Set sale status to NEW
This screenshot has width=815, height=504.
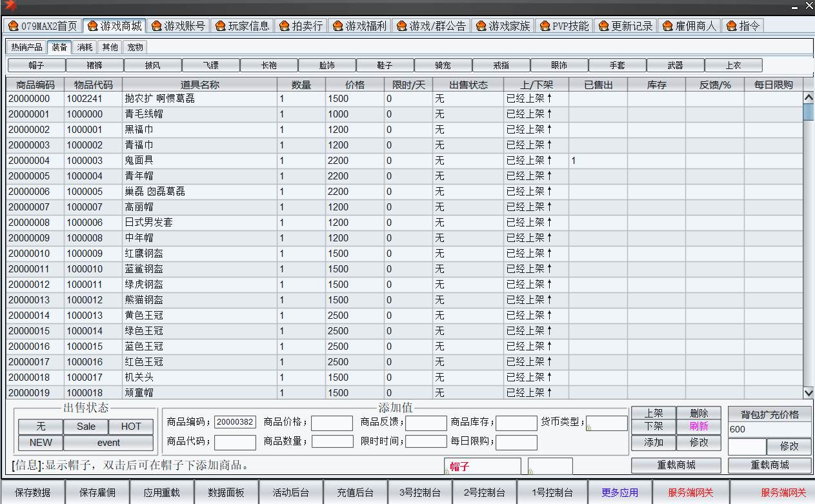point(41,443)
